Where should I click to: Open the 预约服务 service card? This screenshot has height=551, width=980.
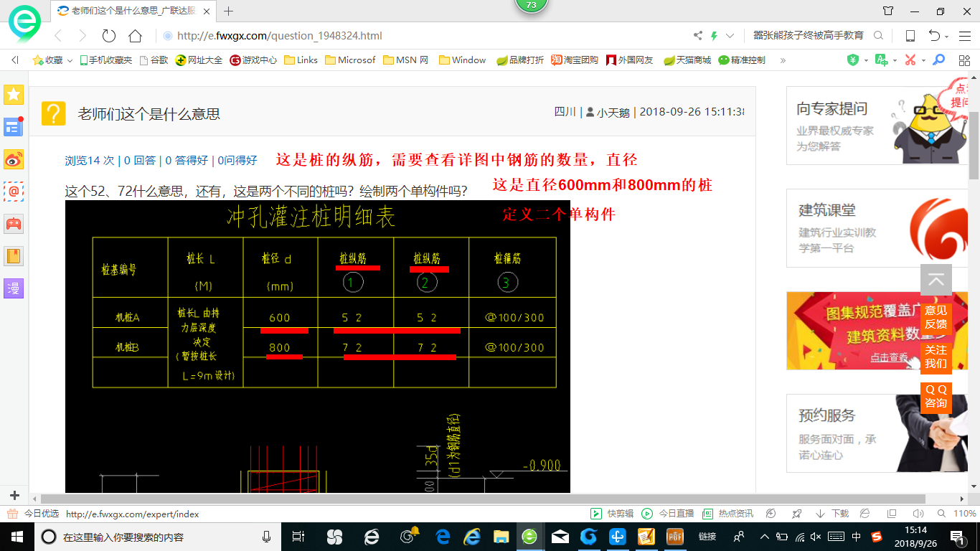coord(877,433)
